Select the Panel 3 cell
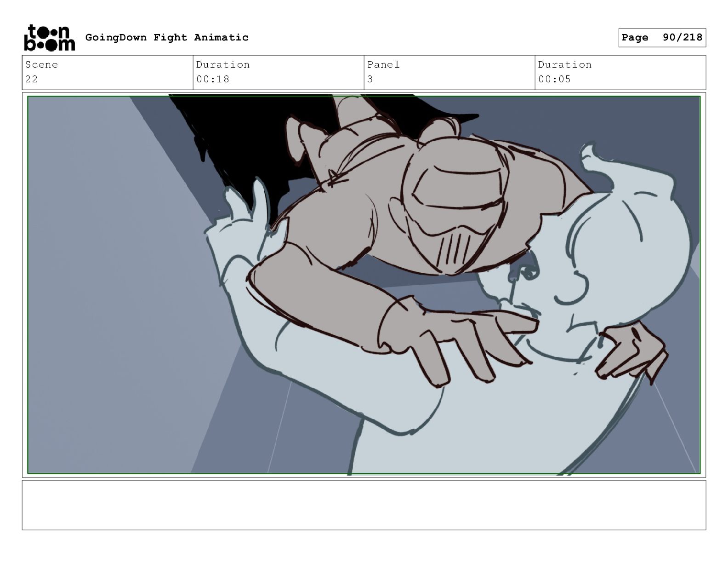The image size is (728, 563). [449, 72]
